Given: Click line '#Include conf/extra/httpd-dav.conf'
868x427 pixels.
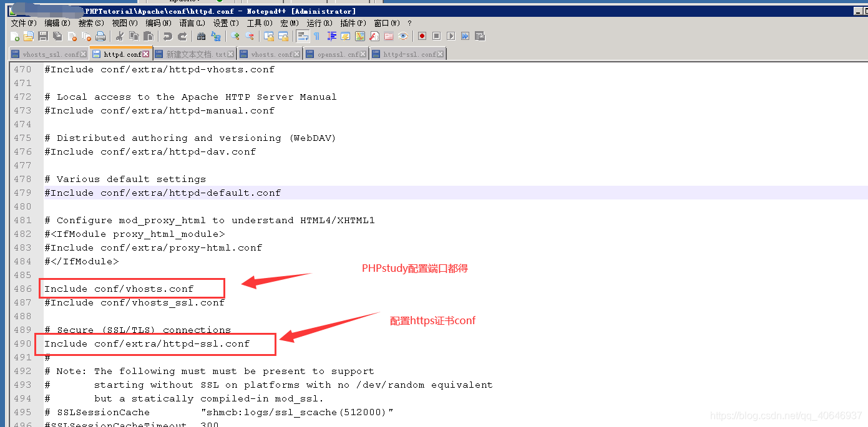Looking at the screenshot, I should (150, 151).
